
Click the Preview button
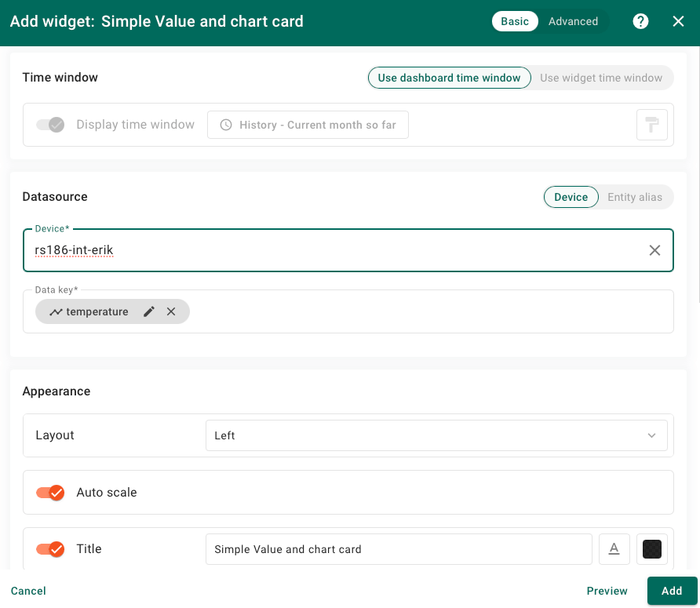(x=607, y=591)
